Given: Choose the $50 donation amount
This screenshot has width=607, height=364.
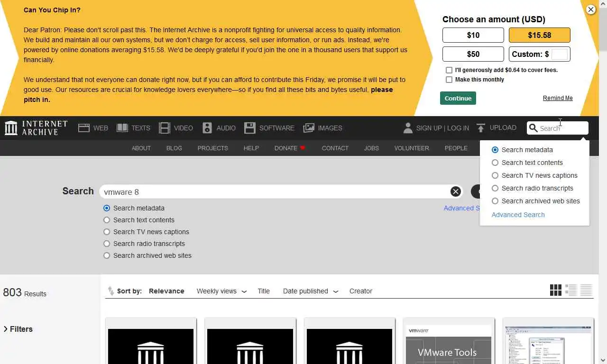Looking at the screenshot, I should [473, 54].
